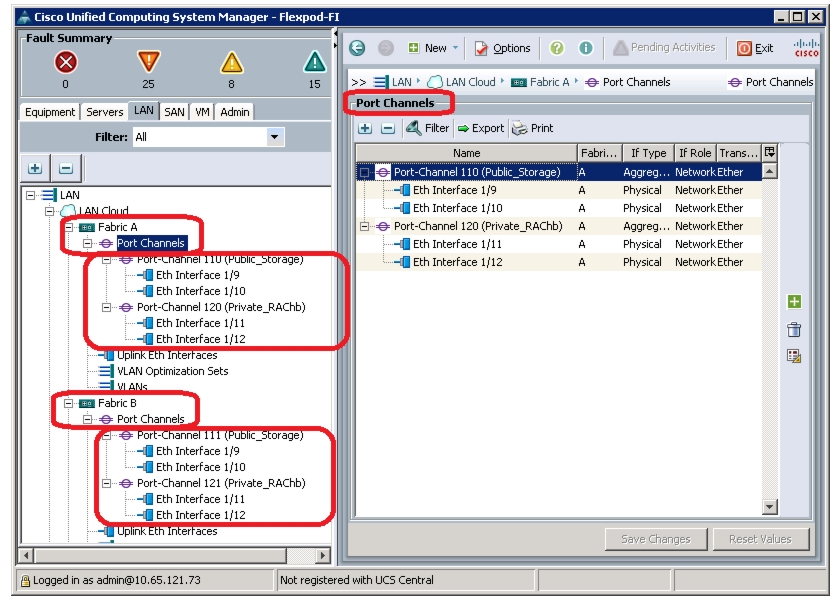The height and width of the screenshot is (602, 835).
Task: Expand all rows in Port Channels table
Action: 365,128
